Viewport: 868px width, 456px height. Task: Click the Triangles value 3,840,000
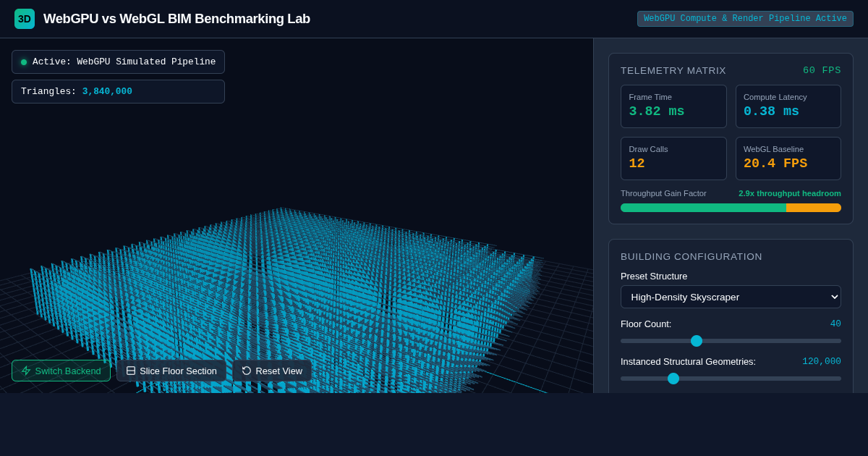click(x=107, y=92)
